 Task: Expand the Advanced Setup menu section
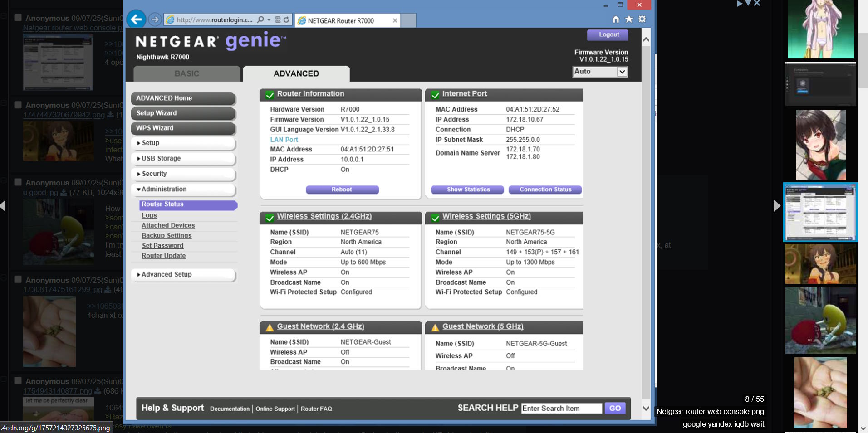coord(183,274)
